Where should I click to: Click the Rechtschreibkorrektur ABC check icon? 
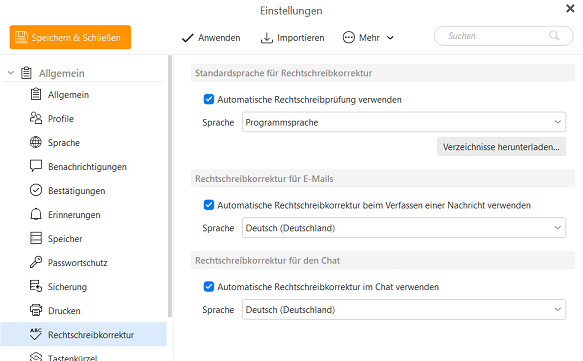click(x=36, y=334)
